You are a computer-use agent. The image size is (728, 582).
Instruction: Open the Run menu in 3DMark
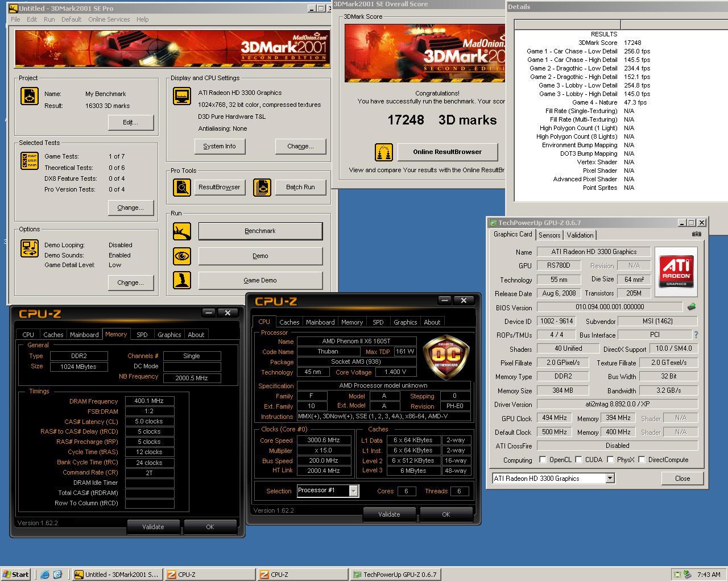tap(49, 19)
